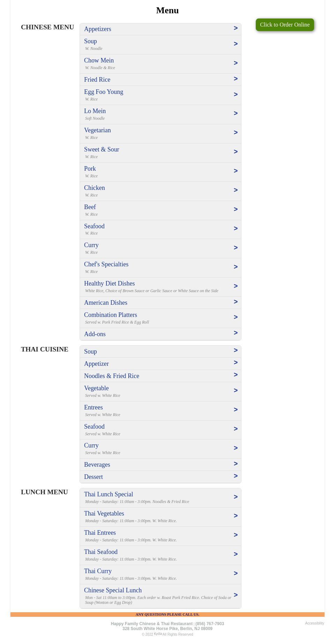Click the arrow on Fried Rice row
This screenshot has height=644, width=335.
236,79
